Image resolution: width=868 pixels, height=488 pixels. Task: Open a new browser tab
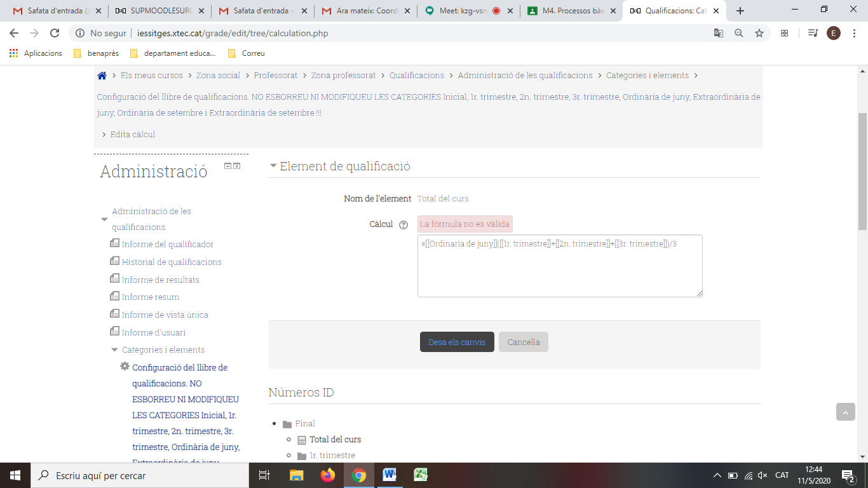click(x=740, y=11)
